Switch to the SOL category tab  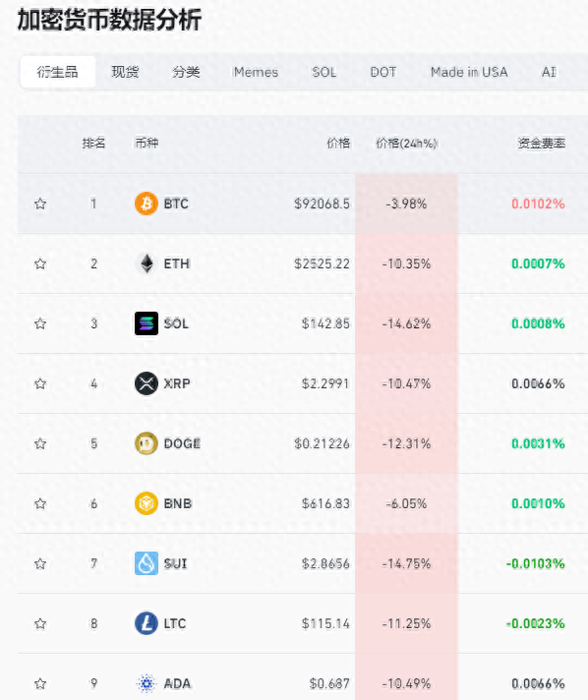click(324, 72)
